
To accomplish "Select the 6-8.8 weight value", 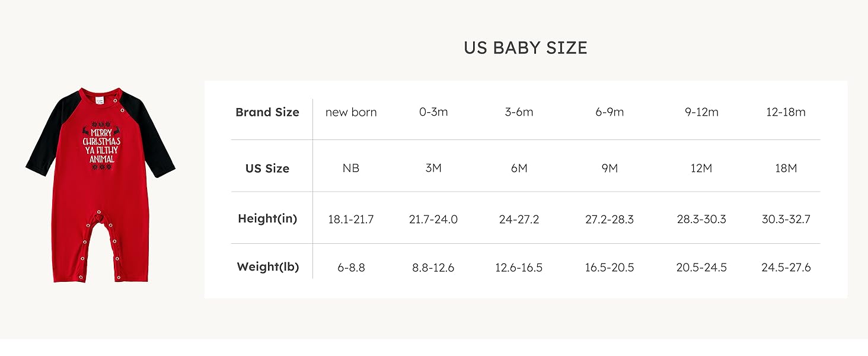I will [351, 268].
